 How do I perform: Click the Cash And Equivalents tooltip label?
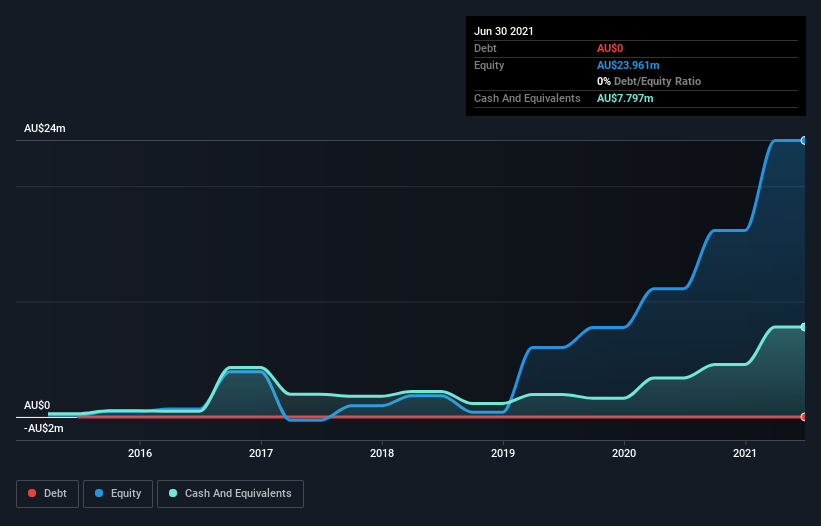click(x=527, y=98)
